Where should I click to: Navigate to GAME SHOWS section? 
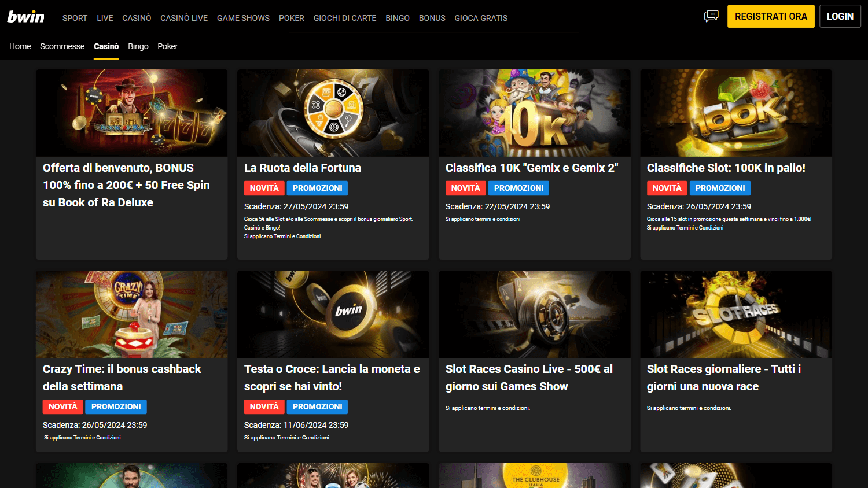243,18
